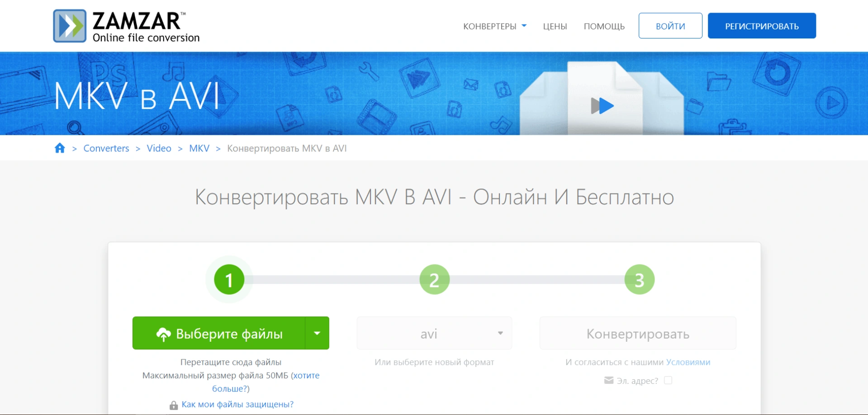Click the Конвертировать button

pos(638,333)
